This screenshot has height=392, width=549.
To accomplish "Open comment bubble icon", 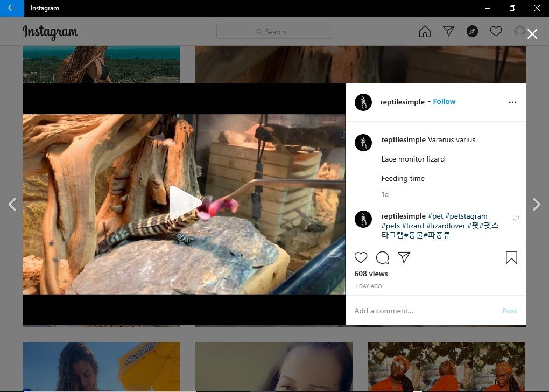I will [382, 257].
